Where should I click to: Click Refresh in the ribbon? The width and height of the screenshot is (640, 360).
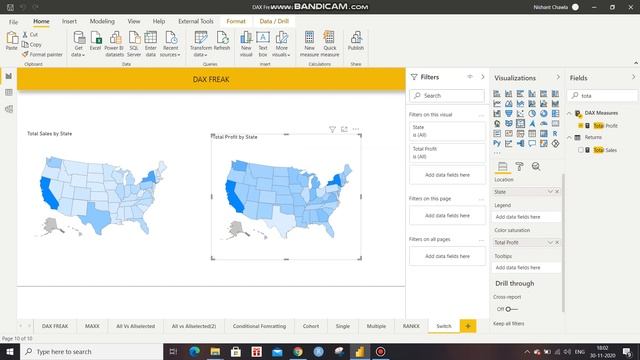222,41
